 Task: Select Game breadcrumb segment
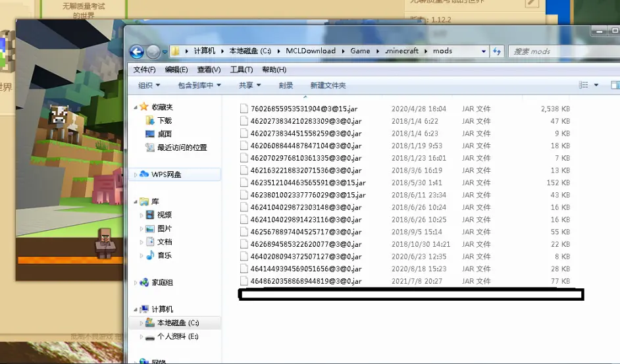pos(360,51)
